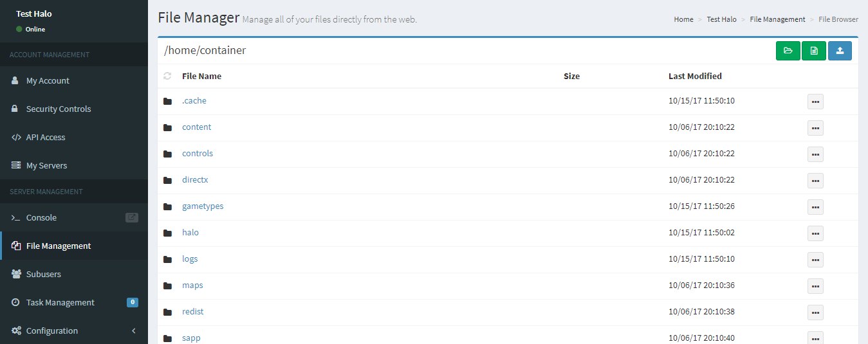Screen dimensions: 868x344
Task: Open Security Controls in the sidebar
Action: point(59,109)
